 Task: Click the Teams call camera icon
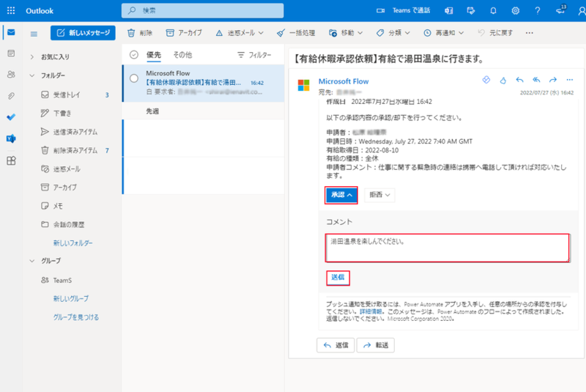[x=380, y=10]
